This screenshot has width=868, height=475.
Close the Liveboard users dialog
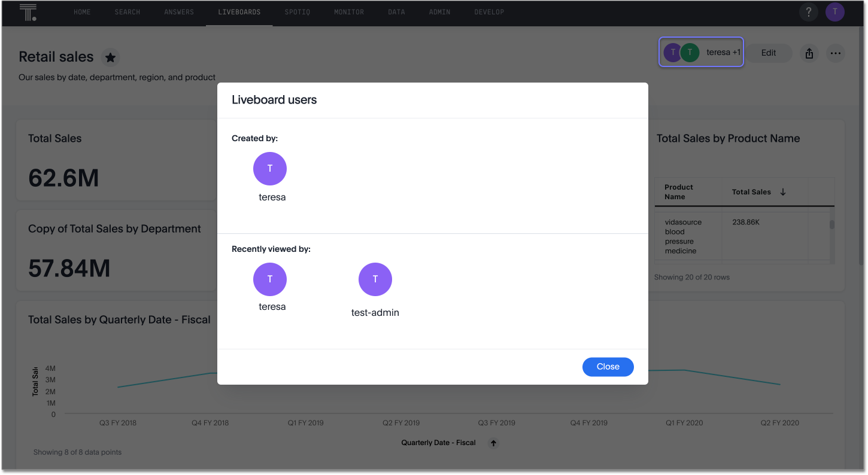tap(608, 367)
